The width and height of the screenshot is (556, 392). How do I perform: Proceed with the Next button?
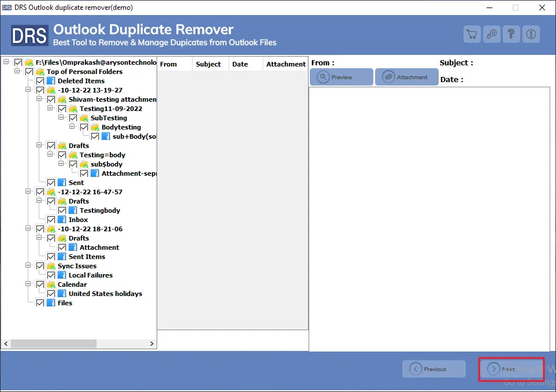pyautogui.click(x=511, y=369)
